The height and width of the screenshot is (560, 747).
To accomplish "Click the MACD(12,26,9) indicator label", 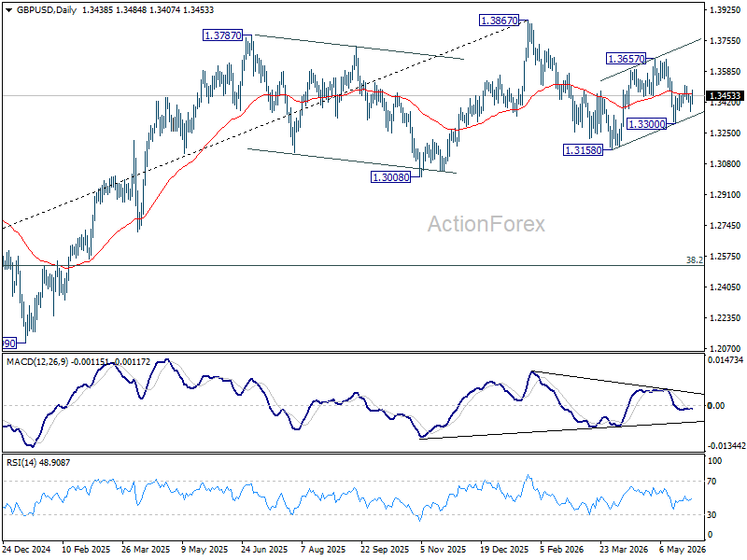I will (x=37, y=362).
